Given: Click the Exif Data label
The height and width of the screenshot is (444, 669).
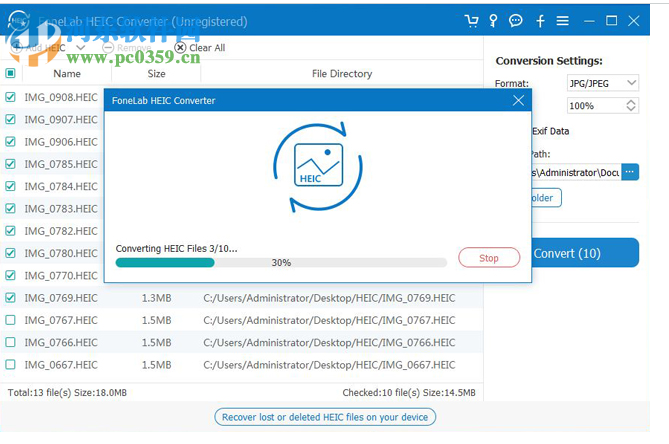Looking at the screenshot, I should (550, 131).
